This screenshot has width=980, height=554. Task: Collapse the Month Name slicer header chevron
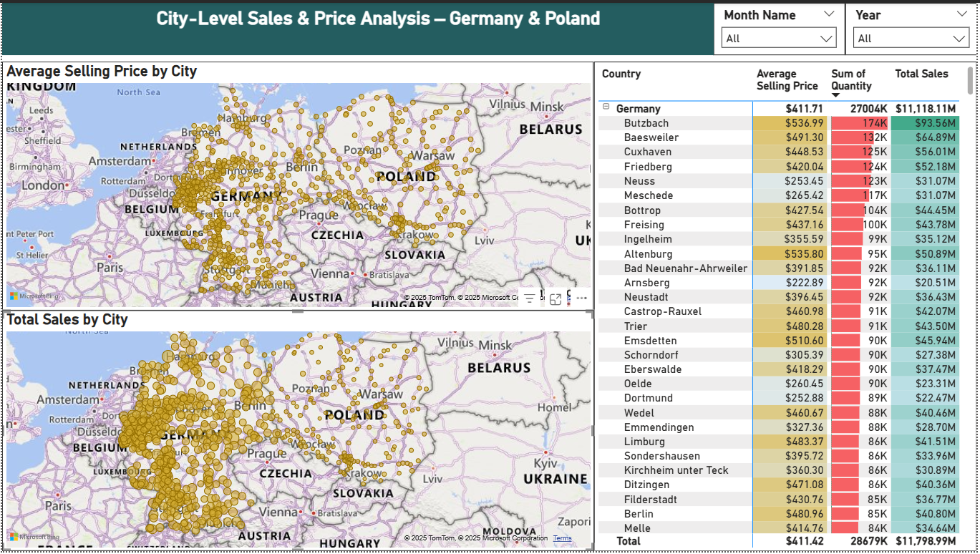point(828,14)
